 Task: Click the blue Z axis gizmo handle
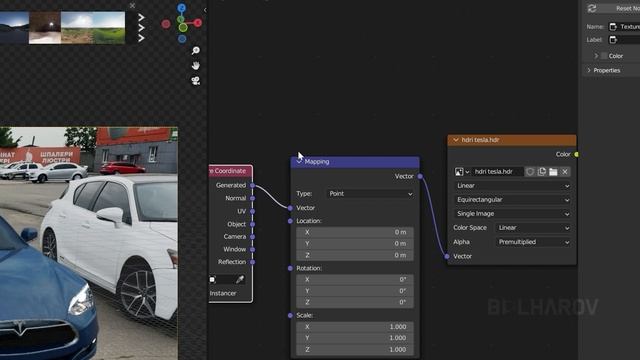[x=182, y=8]
